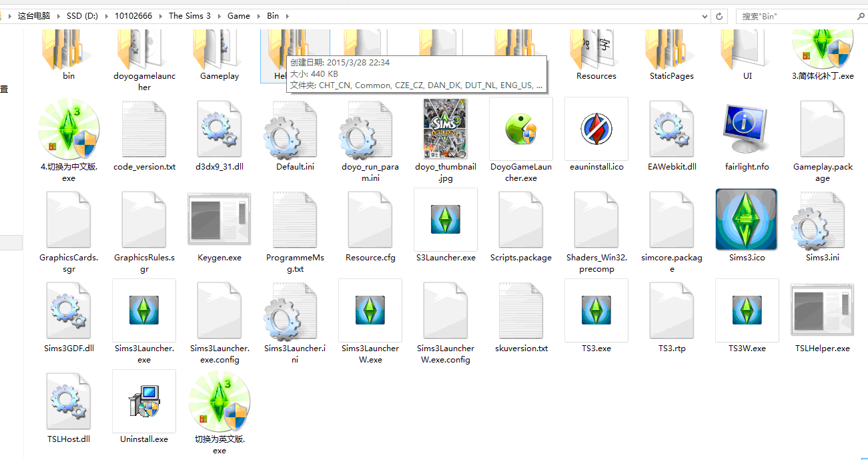Navigate to 10102666 breadcrumb folder
The height and width of the screenshot is (460, 868).
click(x=133, y=15)
